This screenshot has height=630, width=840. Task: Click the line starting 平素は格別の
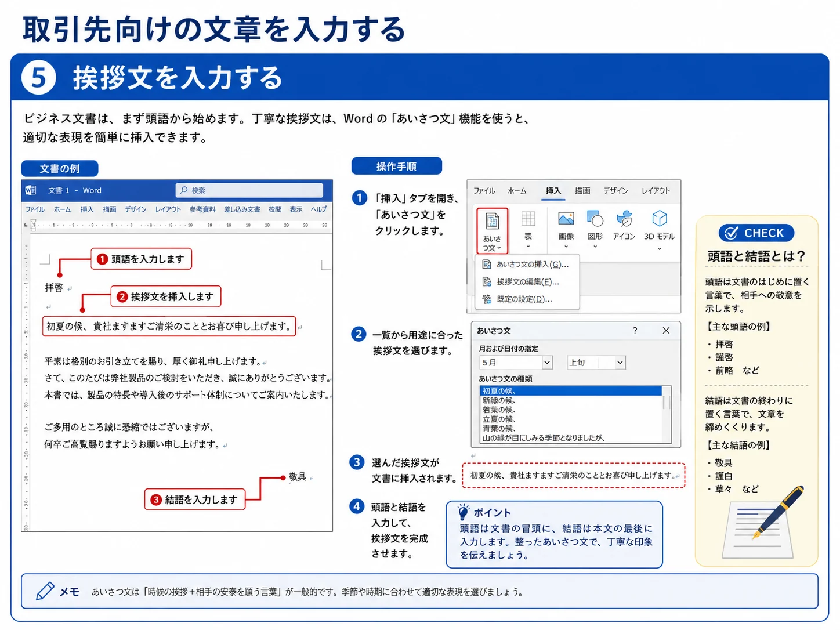point(153,361)
